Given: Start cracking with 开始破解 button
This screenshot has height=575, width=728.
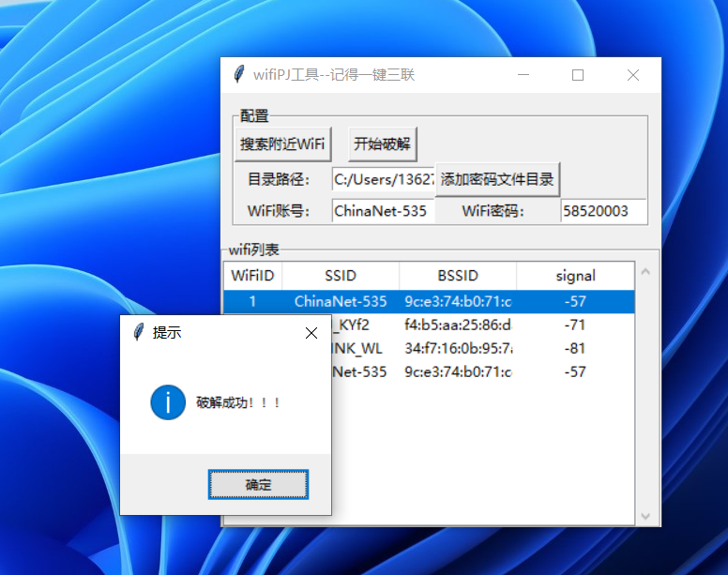Looking at the screenshot, I should pos(382,144).
